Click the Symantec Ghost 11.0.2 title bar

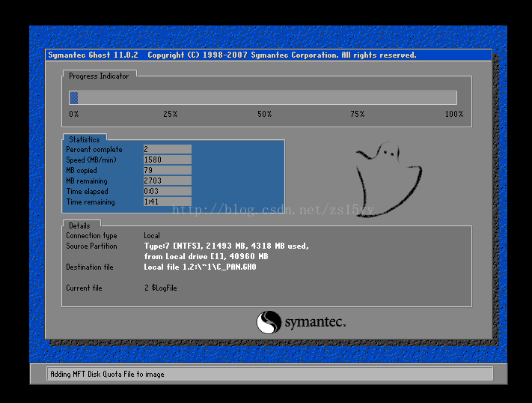(x=269, y=55)
